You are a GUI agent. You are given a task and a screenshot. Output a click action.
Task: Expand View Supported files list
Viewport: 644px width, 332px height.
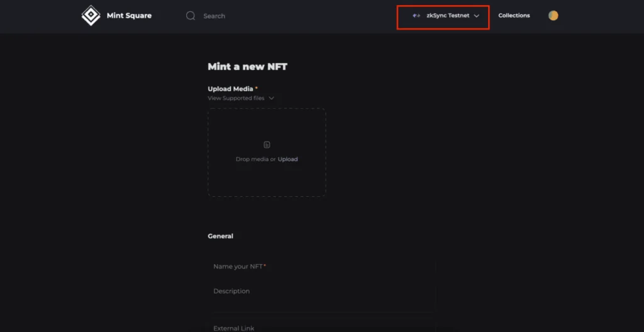(236, 98)
